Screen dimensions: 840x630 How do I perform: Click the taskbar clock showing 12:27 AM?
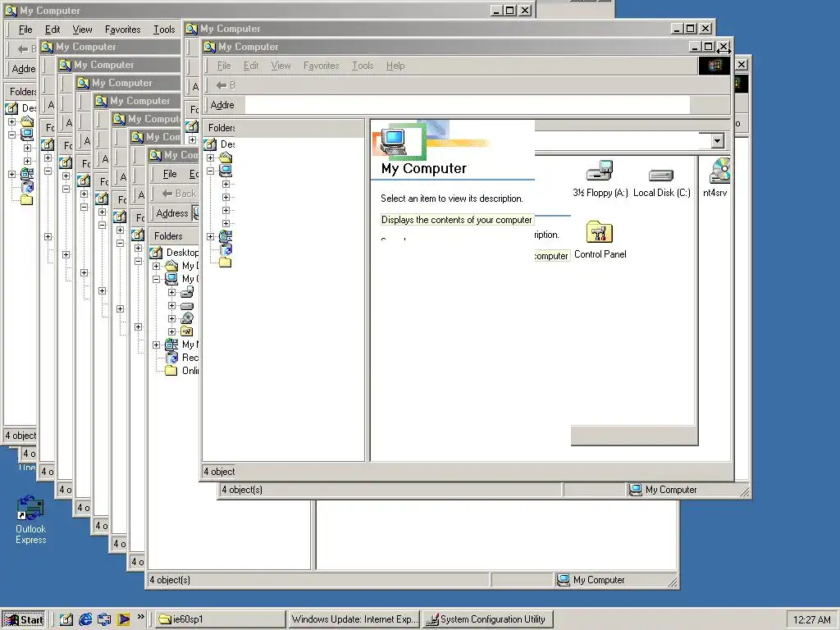(x=811, y=620)
